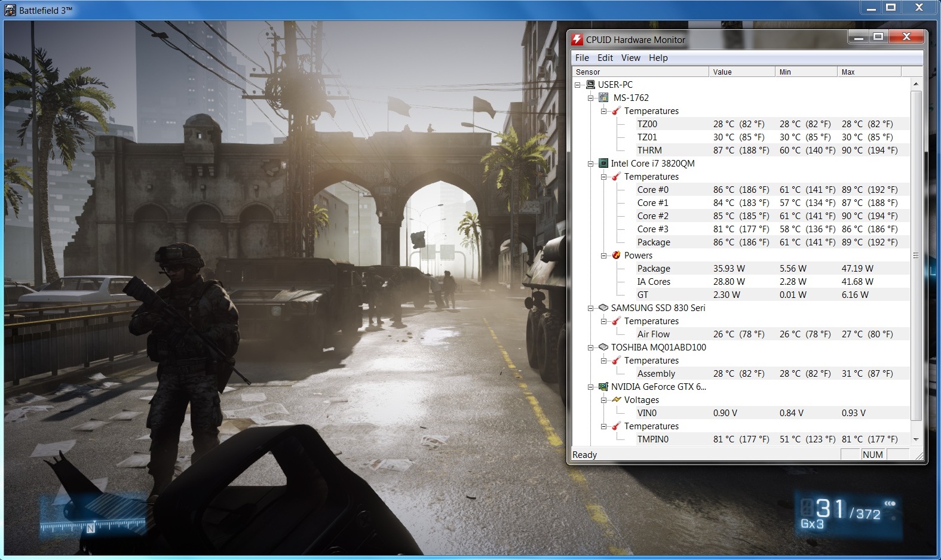Click the CPUID Hardware Monitor lightning title icon
Screen dimensions: 941x560
click(x=577, y=39)
